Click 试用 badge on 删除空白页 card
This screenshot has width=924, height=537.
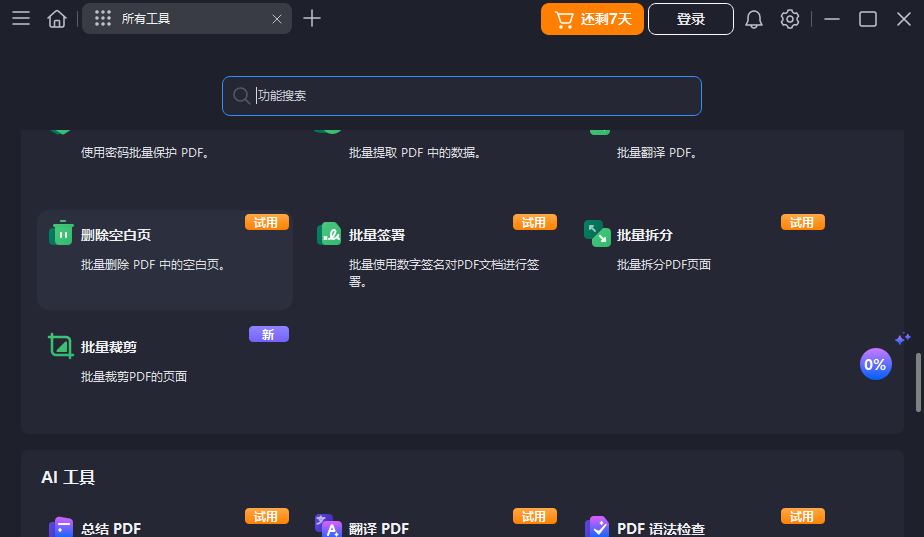[x=267, y=222]
